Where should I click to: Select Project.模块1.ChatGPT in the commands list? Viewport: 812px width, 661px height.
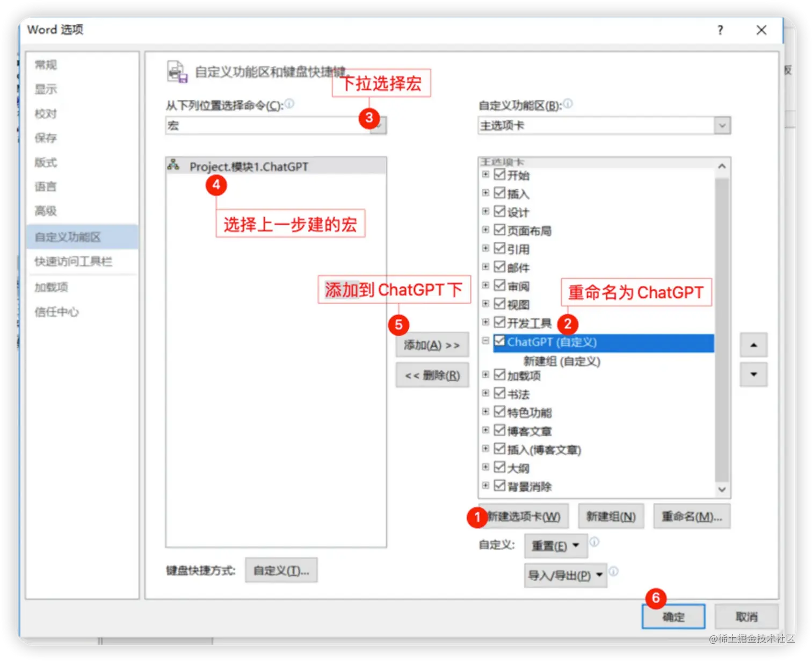click(x=249, y=166)
